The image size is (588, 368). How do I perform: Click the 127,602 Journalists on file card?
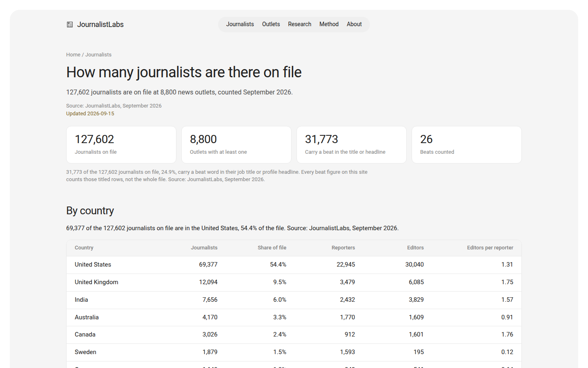coord(121,145)
